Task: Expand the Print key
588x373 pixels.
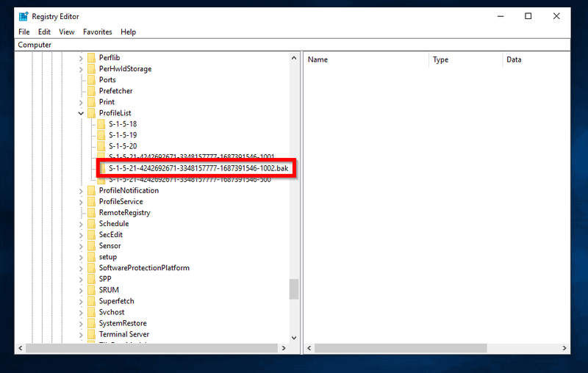Action: click(x=81, y=102)
